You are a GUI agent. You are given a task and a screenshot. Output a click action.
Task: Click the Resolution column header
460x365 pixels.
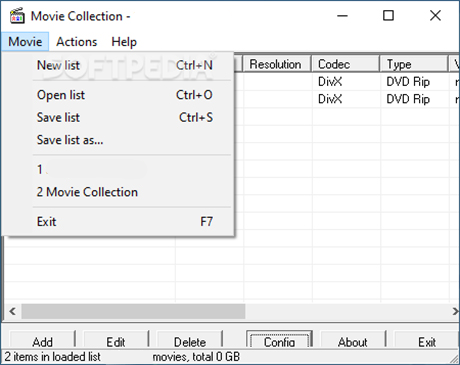point(277,64)
